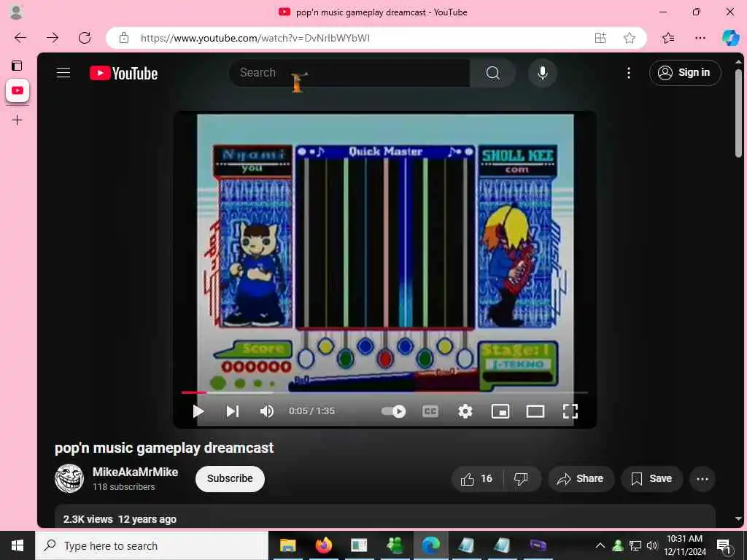The image size is (747, 560).
Task: Open the video settings gear
Action: coord(465,411)
